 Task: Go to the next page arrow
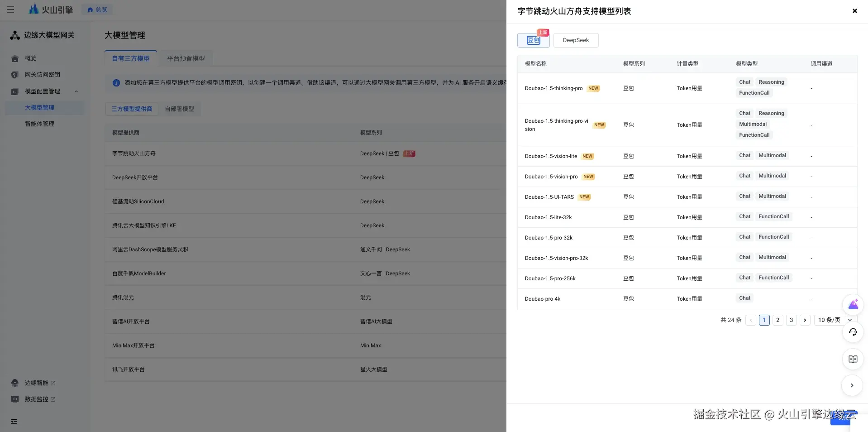(x=805, y=320)
